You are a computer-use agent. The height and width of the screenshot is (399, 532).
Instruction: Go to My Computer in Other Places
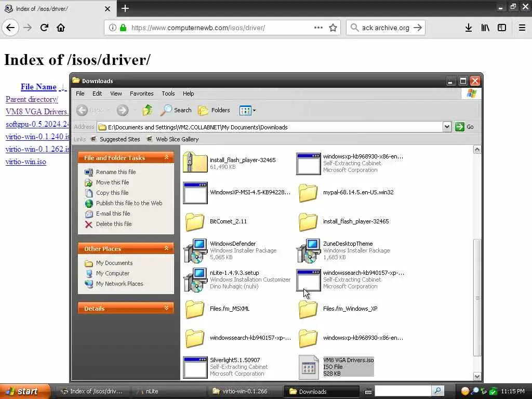point(113,273)
